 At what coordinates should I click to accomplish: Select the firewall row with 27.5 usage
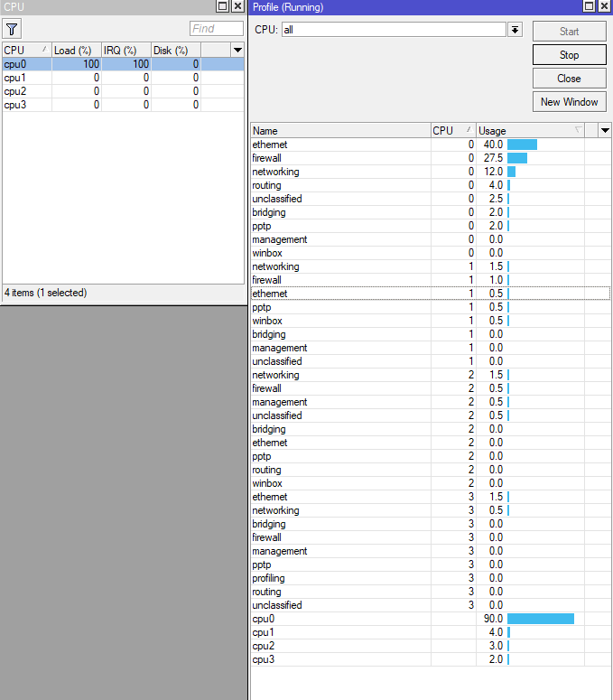(x=430, y=158)
